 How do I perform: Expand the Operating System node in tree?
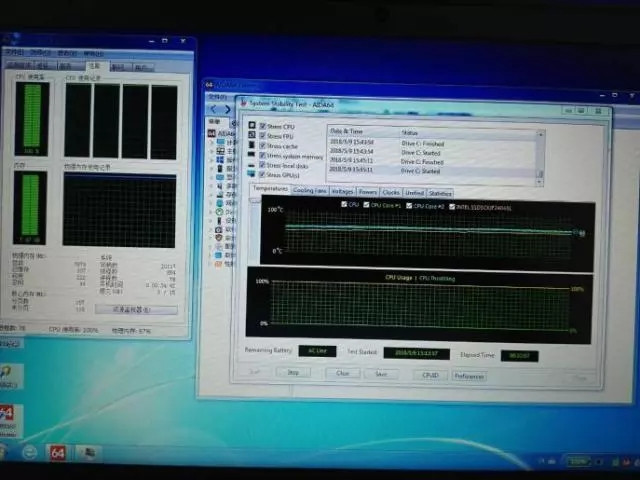[212, 160]
